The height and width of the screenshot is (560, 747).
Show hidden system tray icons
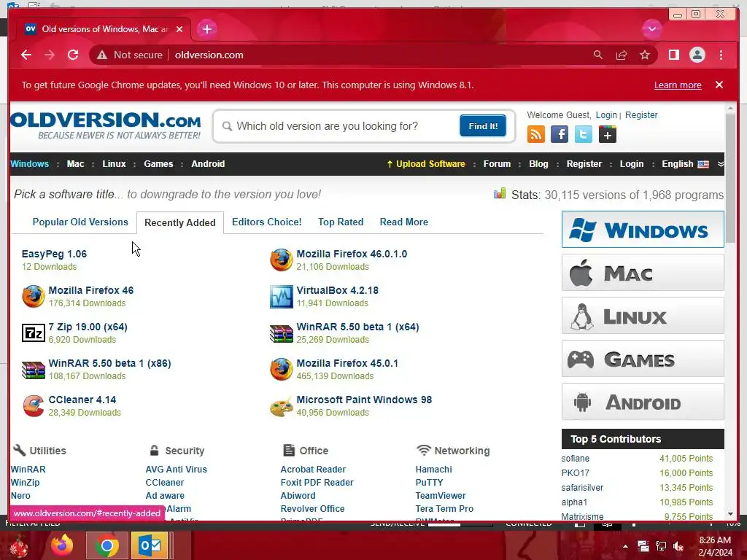[x=625, y=546]
